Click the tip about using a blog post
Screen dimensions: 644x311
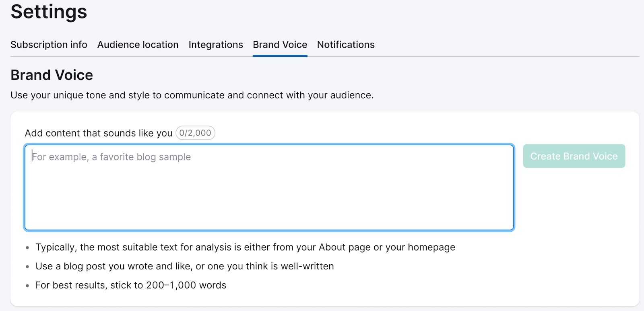coord(184,266)
